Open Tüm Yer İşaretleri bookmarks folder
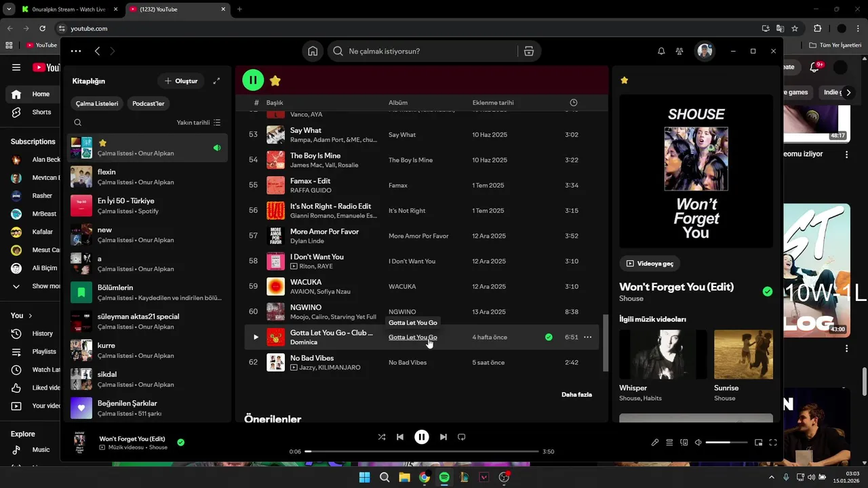This screenshot has height=488, width=868. (835, 45)
